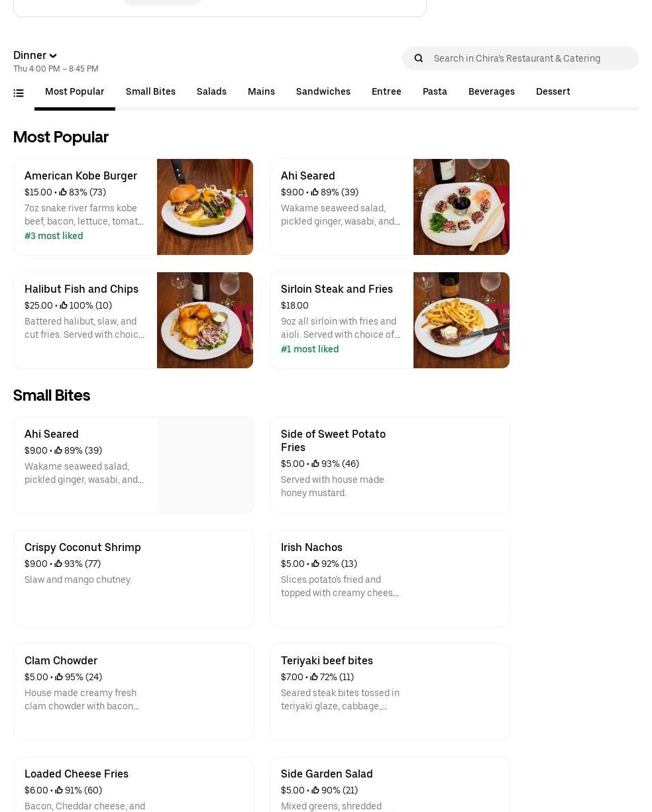Select the Salads tab
The image size is (652, 812).
coord(211,92)
